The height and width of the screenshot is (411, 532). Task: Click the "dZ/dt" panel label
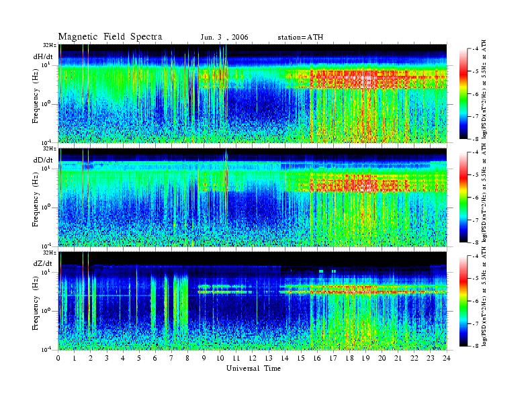[43, 263]
